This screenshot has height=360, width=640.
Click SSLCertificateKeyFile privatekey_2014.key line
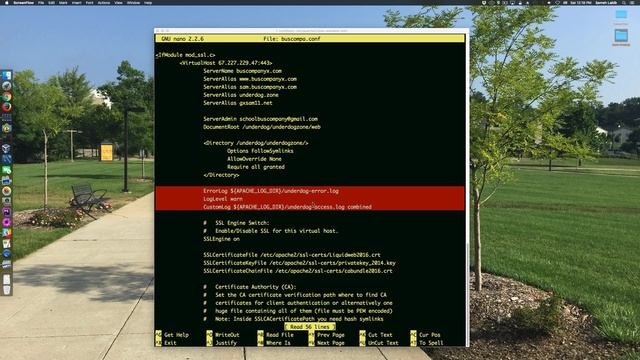(x=299, y=263)
